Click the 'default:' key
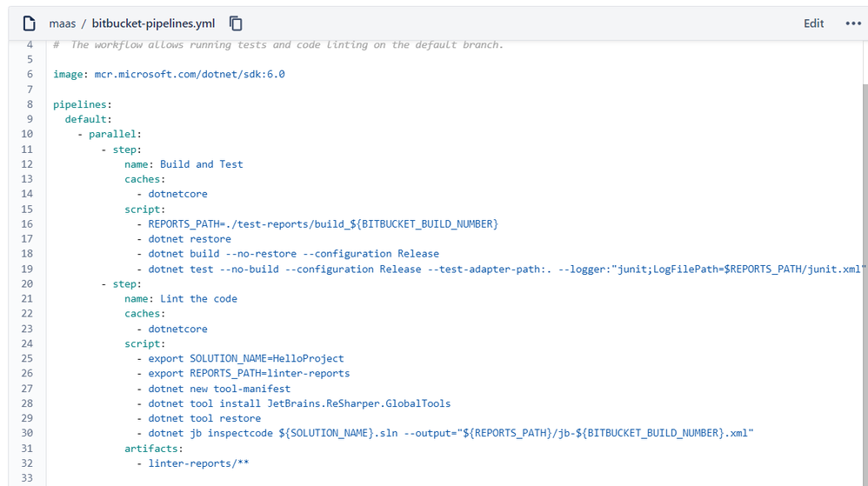Screen dimensions: 868x486 (89, 119)
